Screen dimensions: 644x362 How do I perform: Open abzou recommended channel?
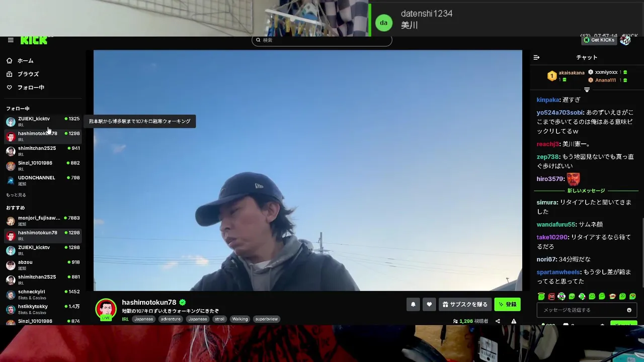tap(43, 264)
